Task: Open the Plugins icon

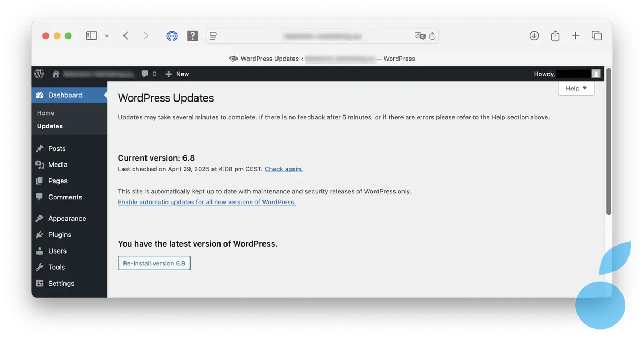Action: pyautogui.click(x=40, y=234)
